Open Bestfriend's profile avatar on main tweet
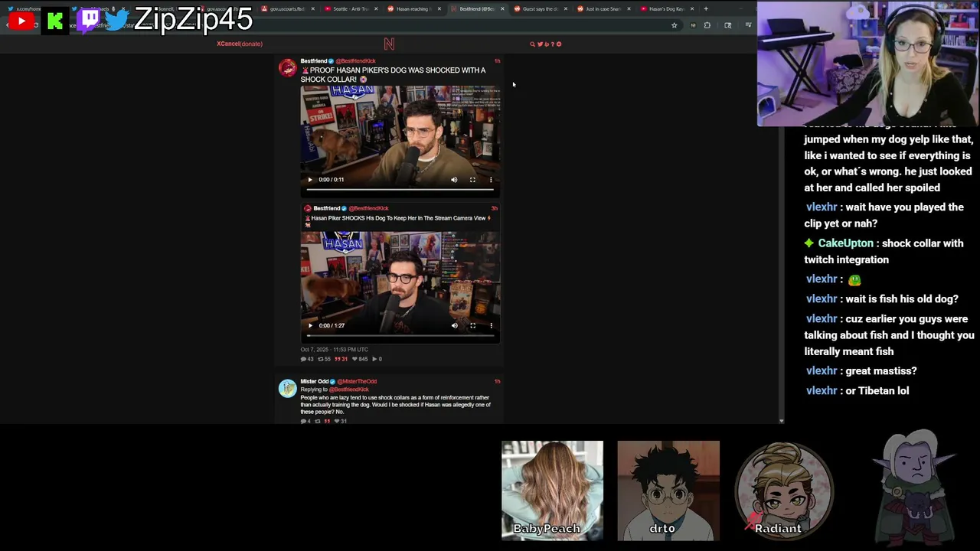This screenshot has width=980, height=551. click(288, 68)
